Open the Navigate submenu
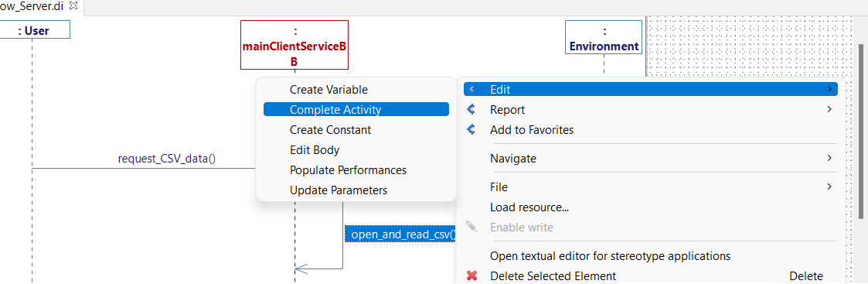 [x=651, y=158]
